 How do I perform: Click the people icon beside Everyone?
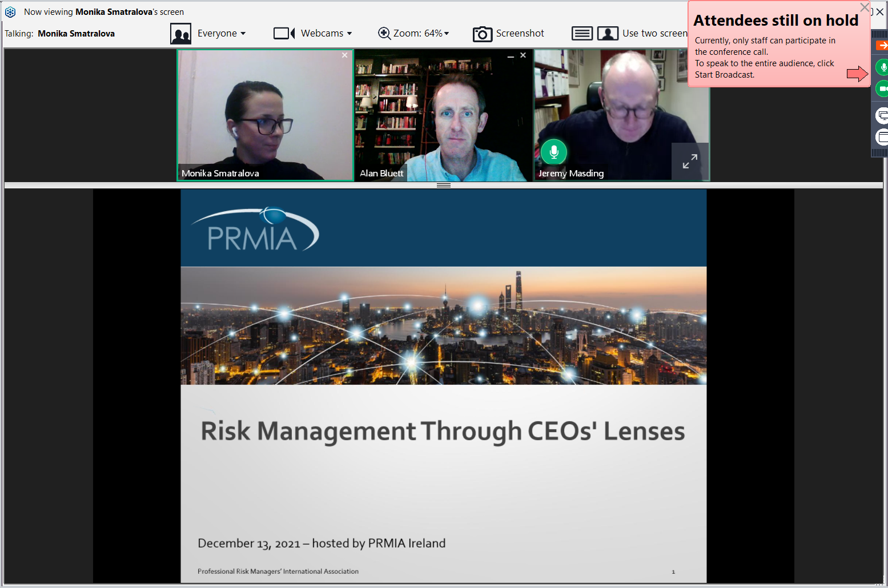[180, 34]
